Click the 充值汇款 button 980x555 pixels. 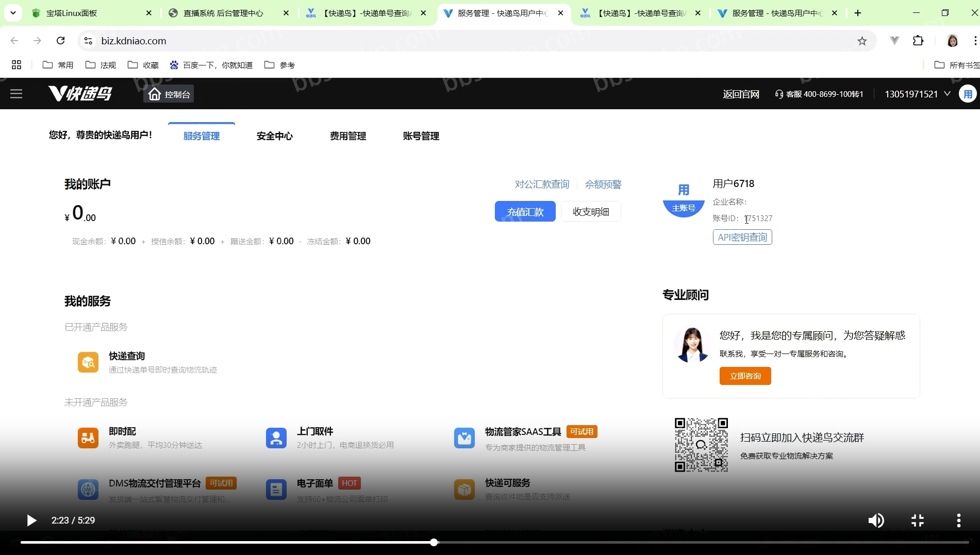[x=525, y=211]
